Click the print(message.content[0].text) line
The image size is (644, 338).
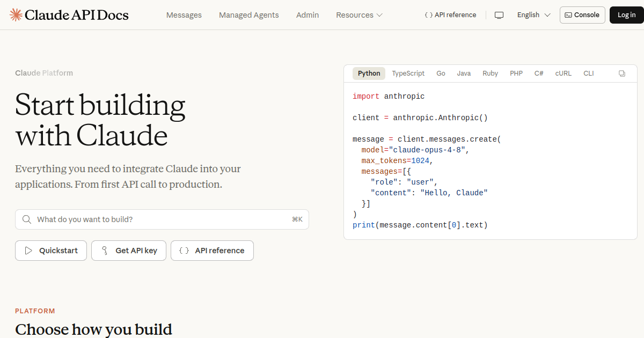point(420,225)
